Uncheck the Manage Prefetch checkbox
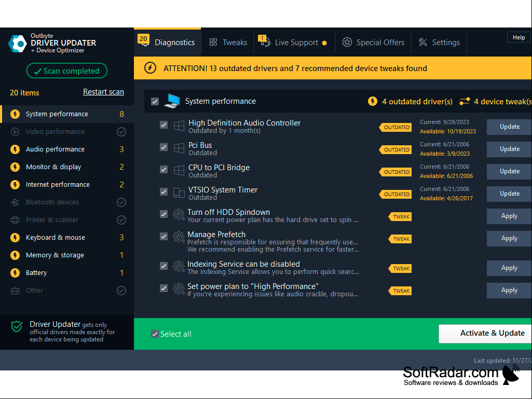The height and width of the screenshot is (399, 532). 163,237
